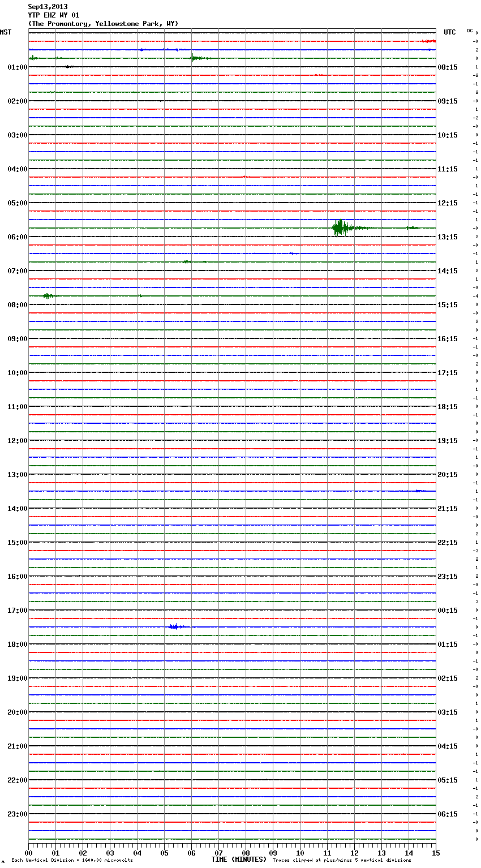Click the 13:15 UTC time label

[448, 237]
